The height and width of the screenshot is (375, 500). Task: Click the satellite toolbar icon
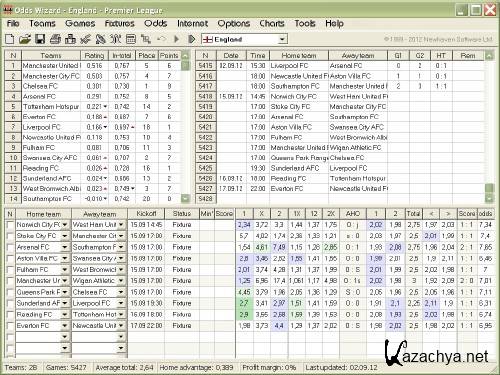click(85, 39)
